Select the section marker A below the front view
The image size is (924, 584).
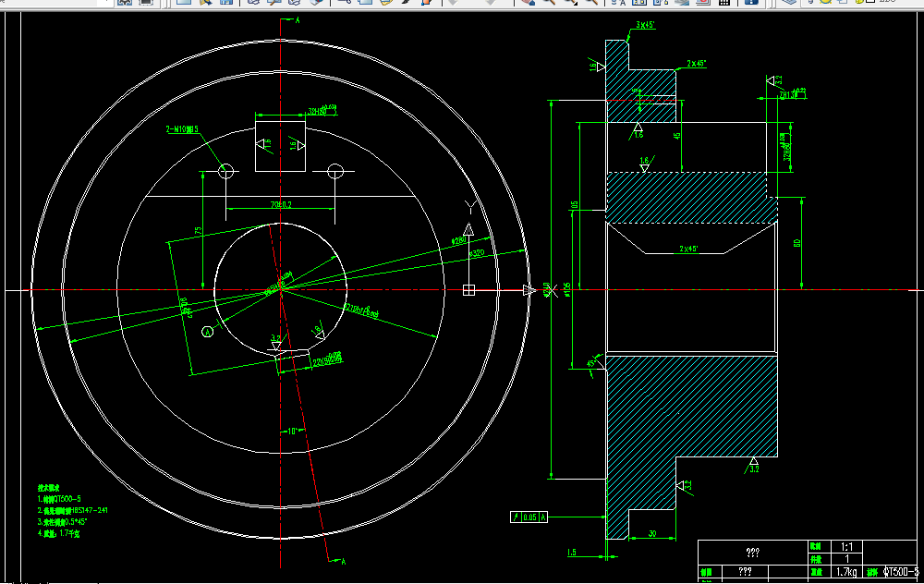344,562
